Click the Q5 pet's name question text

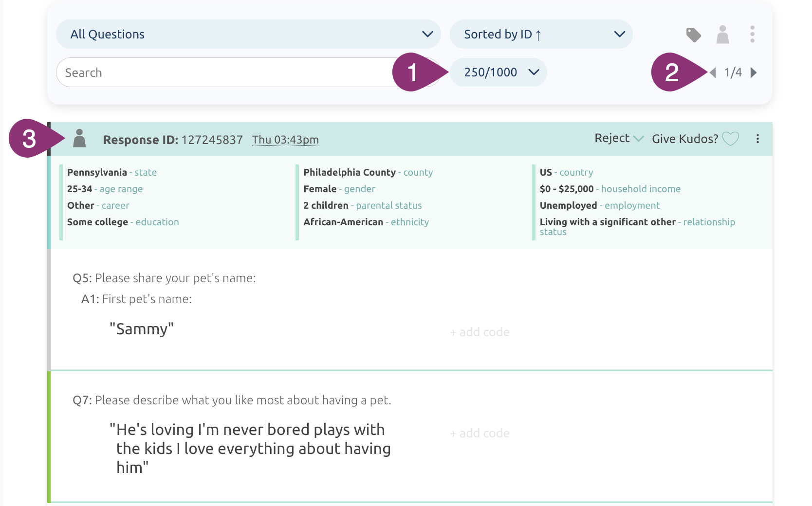[x=164, y=278]
